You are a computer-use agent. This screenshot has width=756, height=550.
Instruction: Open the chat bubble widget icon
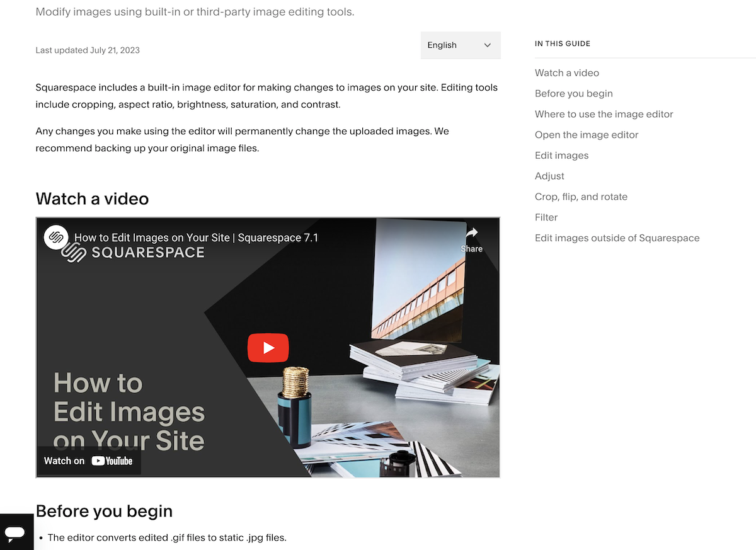[x=14, y=533]
